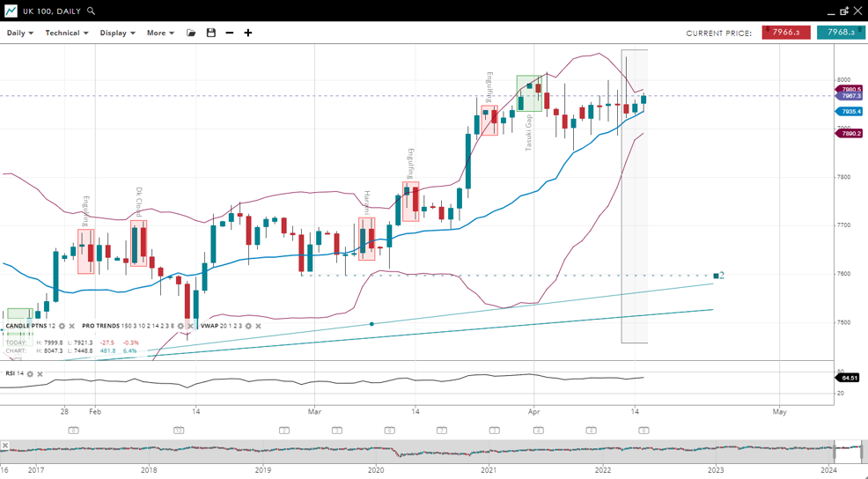Click the red sell price 7966.3 button
Screen dimensions: 868x479
(x=786, y=33)
